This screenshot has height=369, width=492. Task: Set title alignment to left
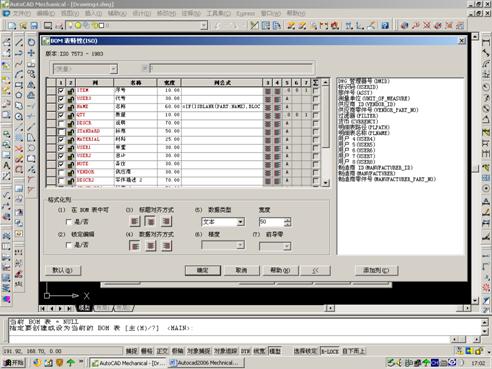coord(134,221)
